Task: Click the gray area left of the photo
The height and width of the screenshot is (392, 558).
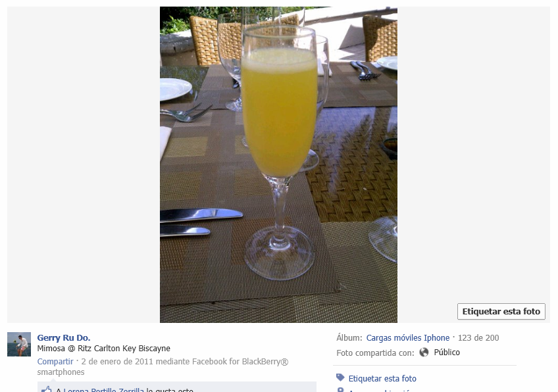Action: [x=84, y=164]
